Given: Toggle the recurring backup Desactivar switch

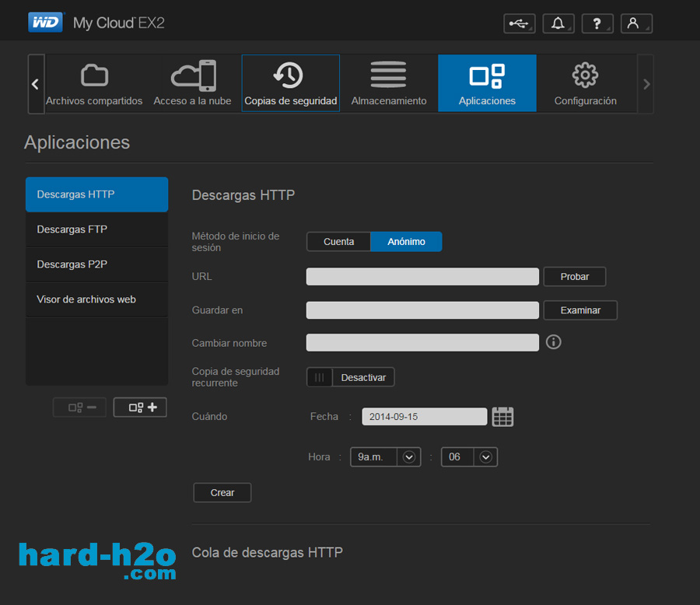Looking at the screenshot, I should tap(351, 377).
